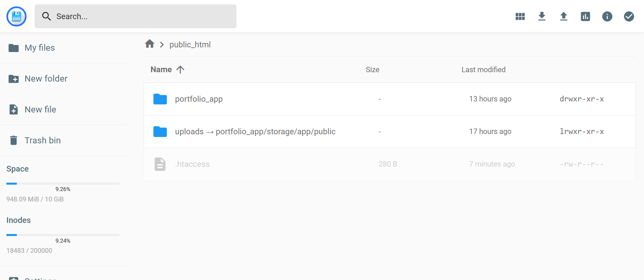Click the download icon in the toolbar

542,16
